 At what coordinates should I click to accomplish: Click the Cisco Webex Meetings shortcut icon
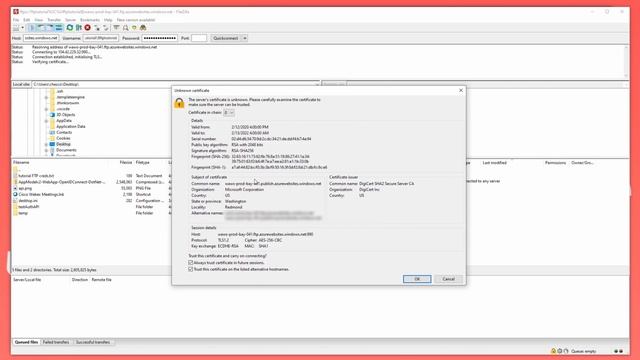(x=16, y=194)
